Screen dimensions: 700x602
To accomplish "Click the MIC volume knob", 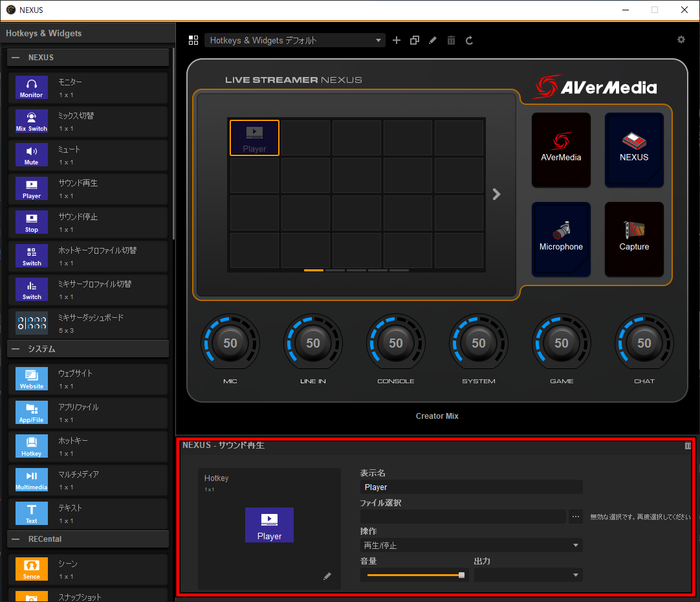I will click(x=230, y=342).
